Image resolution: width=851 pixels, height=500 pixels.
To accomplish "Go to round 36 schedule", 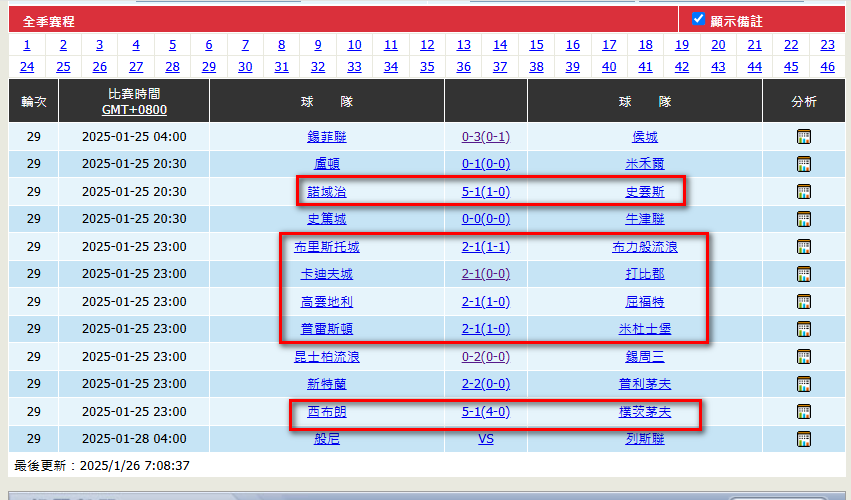I will [463, 67].
